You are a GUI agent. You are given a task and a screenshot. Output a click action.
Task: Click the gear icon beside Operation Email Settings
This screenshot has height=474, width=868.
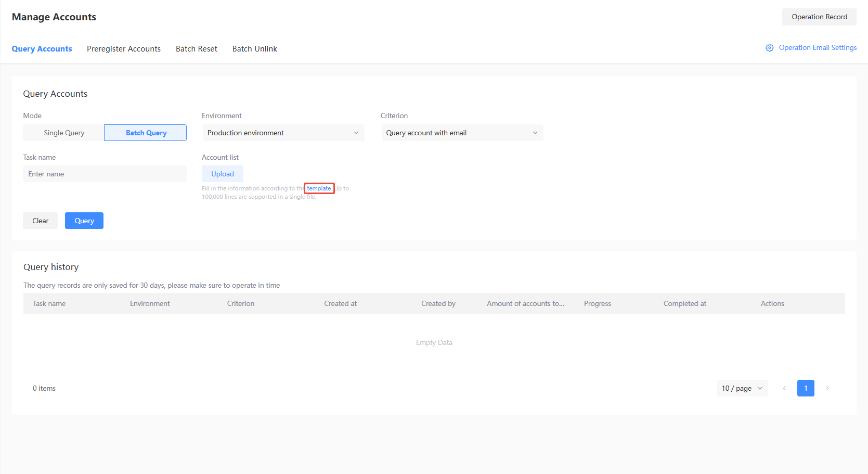(769, 47)
